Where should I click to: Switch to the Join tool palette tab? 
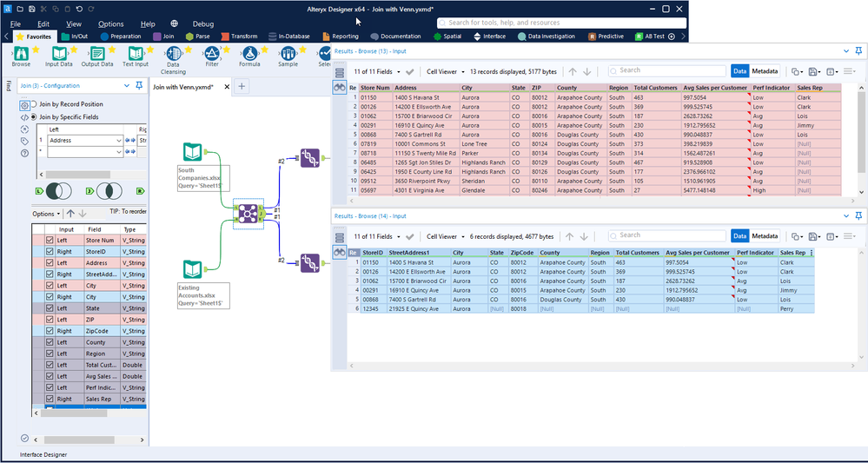point(164,36)
